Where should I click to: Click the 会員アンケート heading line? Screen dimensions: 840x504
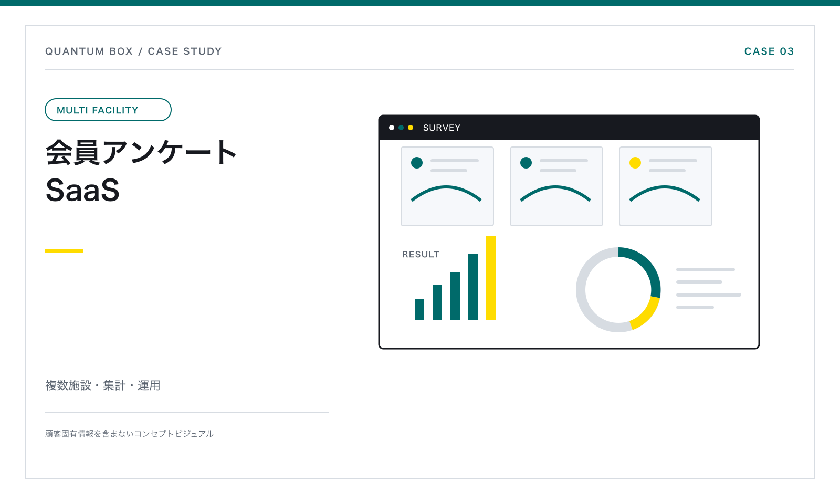pyautogui.click(x=141, y=152)
